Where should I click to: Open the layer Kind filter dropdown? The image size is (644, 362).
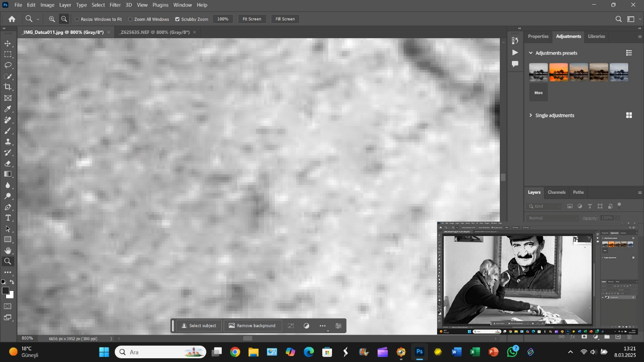[x=545, y=206]
